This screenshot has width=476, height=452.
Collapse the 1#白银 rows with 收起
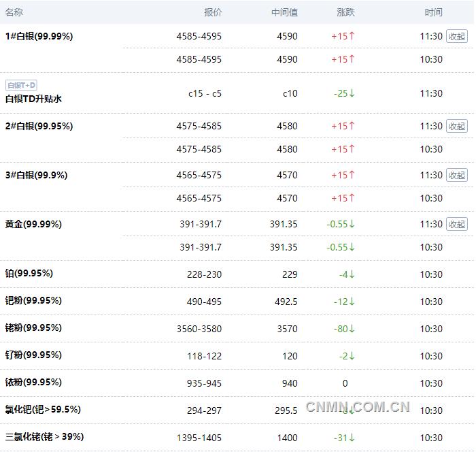tap(457, 36)
